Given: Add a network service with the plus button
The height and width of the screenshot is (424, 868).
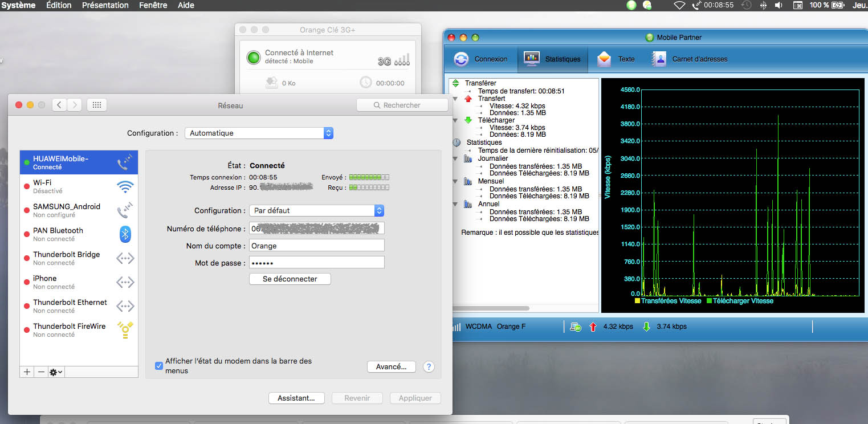Looking at the screenshot, I should pos(27,372).
